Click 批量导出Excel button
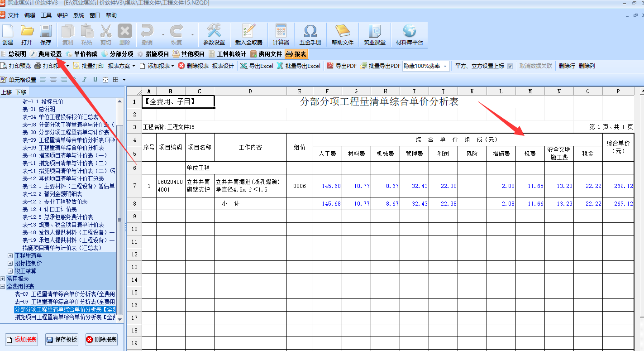This screenshot has width=644, height=351. (298, 66)
